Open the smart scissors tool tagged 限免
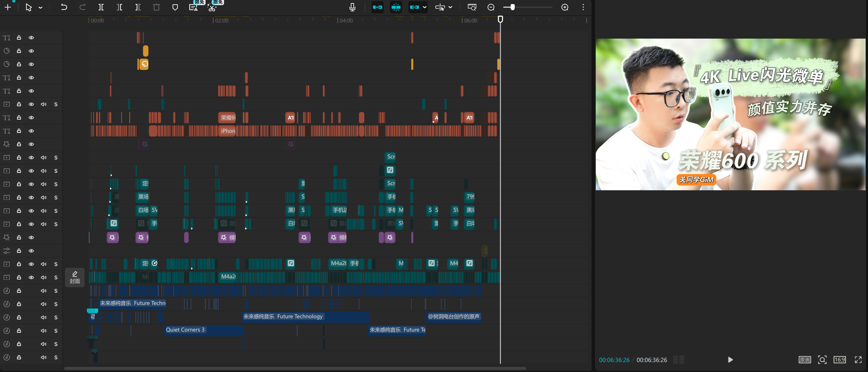This screenshot has width=868, height=372. (212, 7)
